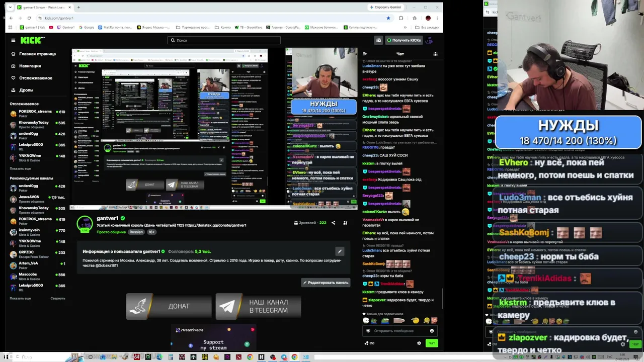Open Mascoobs recommended channel
Image resolution: width=644 pixels, height=362 pixels.
[38, 277]
